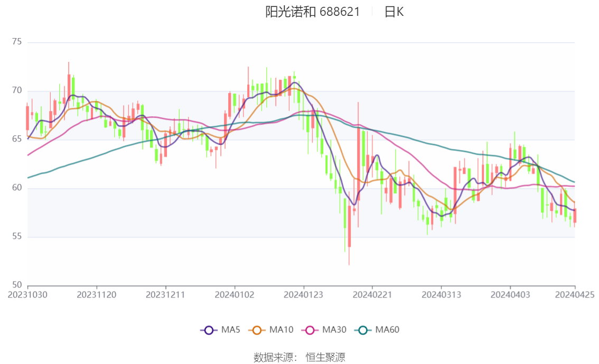
Task: Hide the MA60 line via its label
Action: (387, 330)
